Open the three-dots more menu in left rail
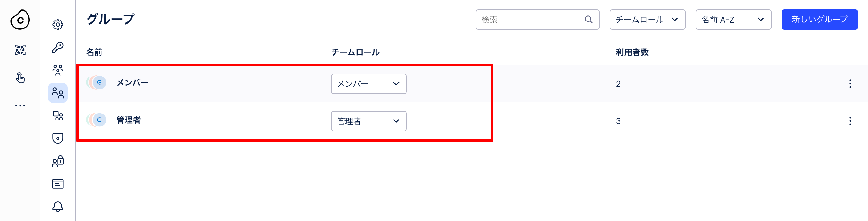The image size is (868, 221). click(x=20, y=106)
